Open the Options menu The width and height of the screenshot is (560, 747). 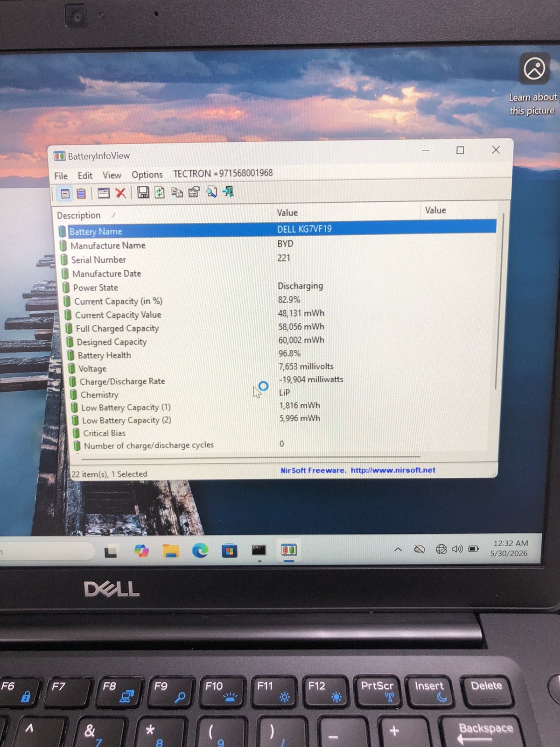[147, 175]
